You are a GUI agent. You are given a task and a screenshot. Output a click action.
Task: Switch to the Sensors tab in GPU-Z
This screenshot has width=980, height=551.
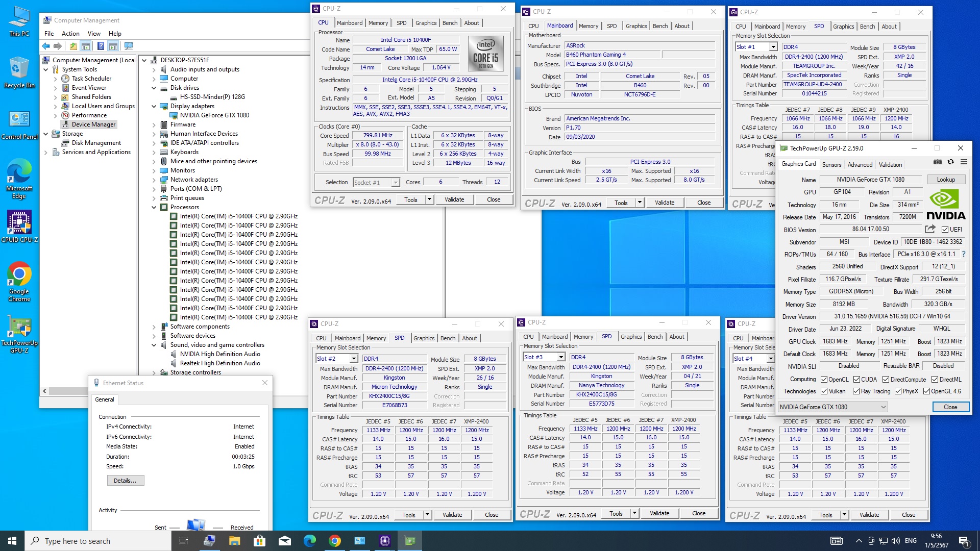831,164
